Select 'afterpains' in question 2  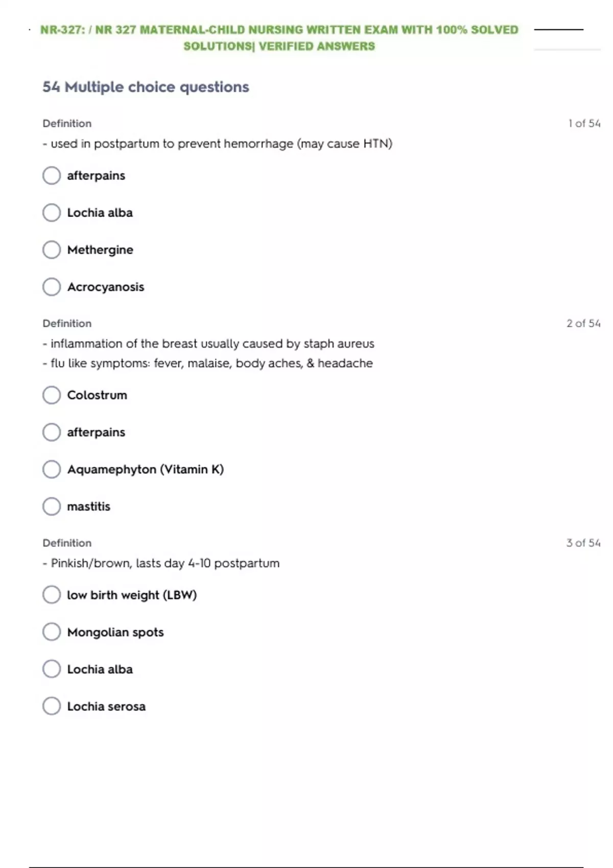coord(52,432)
